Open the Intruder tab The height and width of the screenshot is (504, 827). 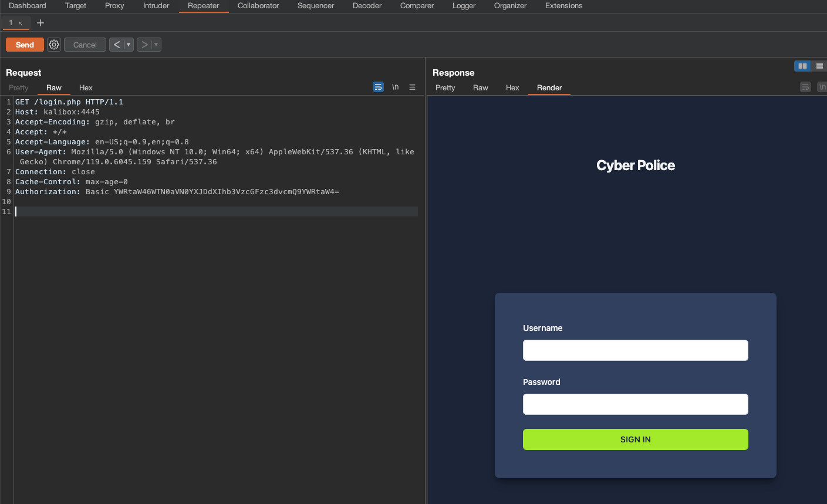click(156, 6)
